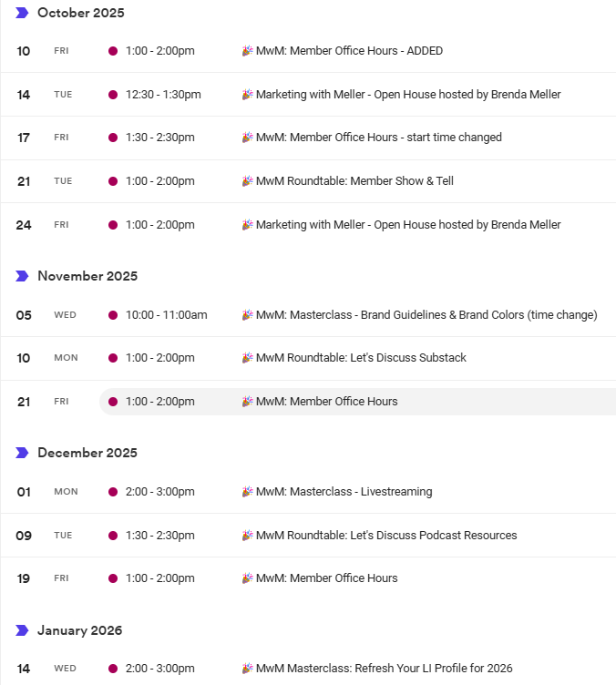The image size is (616, 685).
Task: Open the highlighted November 21 Member Office Hours
Action: (326, 402)
